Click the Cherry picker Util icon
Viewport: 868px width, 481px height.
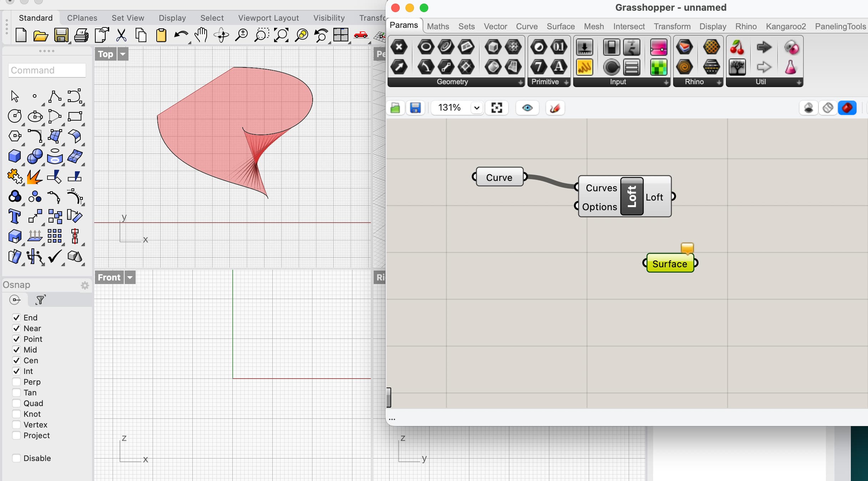[x=737, y=47]
